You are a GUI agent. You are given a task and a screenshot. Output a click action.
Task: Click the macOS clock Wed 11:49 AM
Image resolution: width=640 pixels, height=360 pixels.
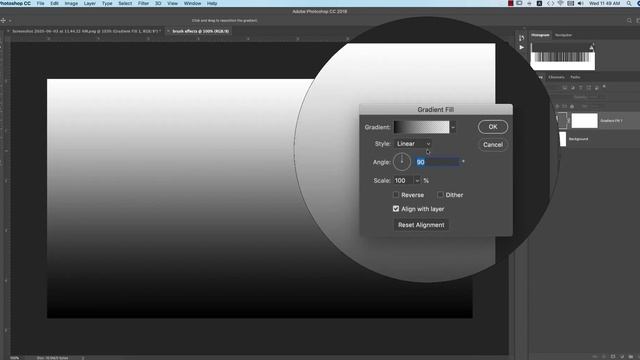point(605,3)
